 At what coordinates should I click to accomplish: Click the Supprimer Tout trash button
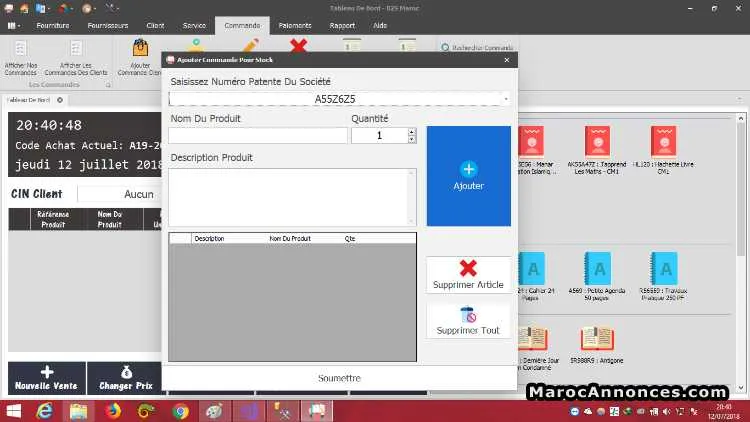(468, 321)
